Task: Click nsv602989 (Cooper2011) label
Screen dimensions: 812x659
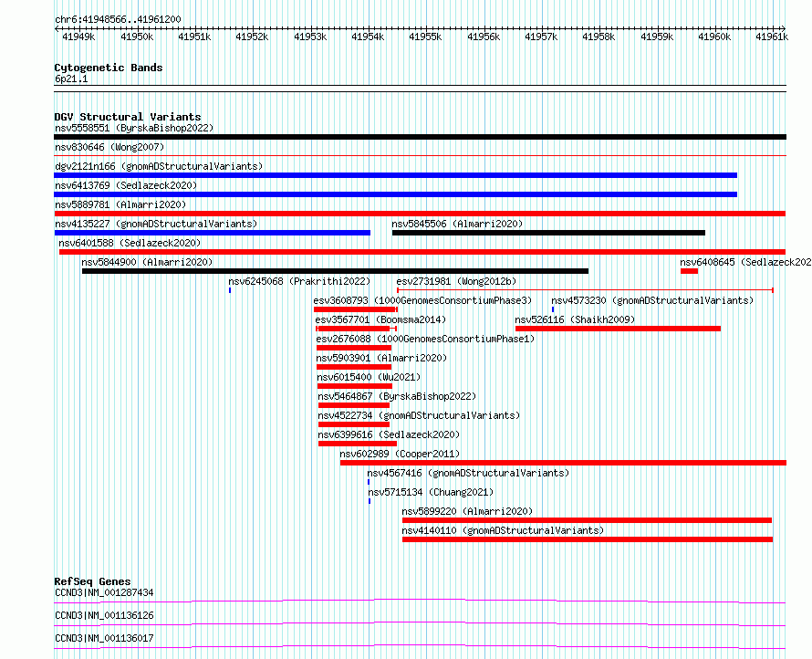Action: (400, 454)
